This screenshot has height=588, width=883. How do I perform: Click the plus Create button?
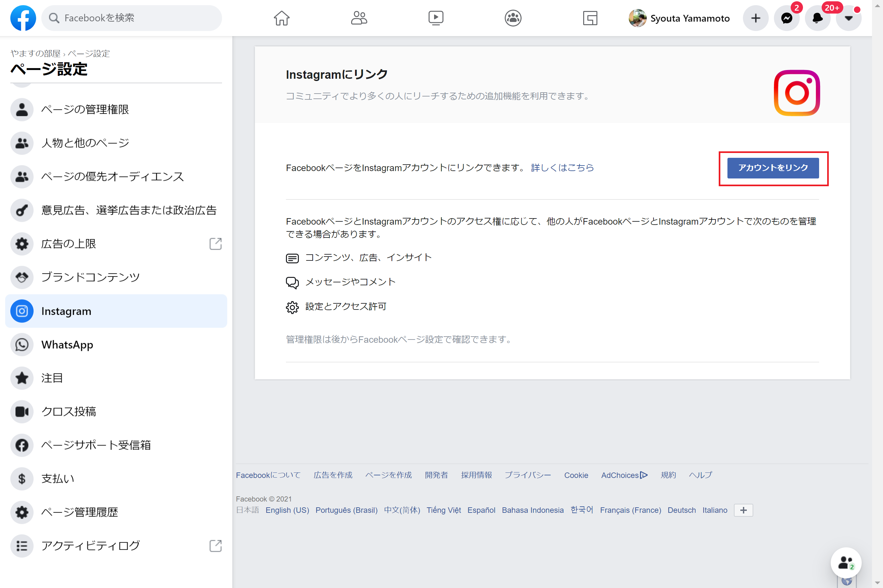point(756,18)
